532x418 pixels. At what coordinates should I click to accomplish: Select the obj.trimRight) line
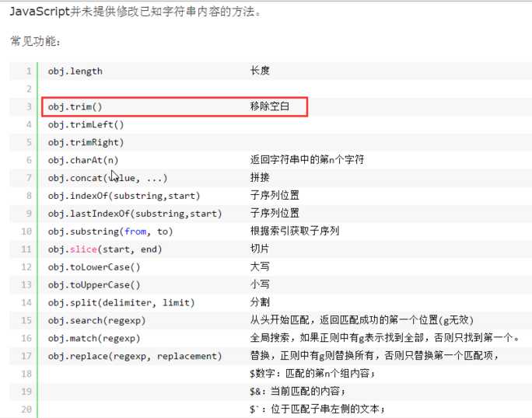click(x=86, y=142)
